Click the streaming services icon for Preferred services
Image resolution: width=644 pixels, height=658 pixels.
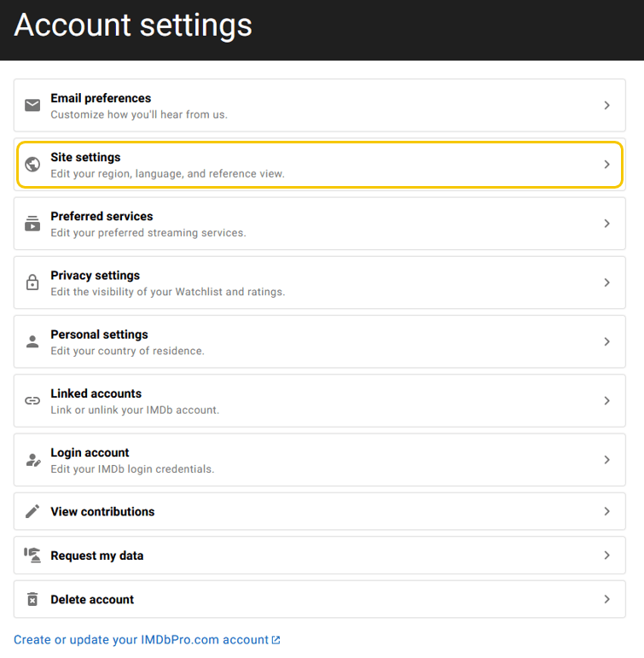[x=32, y=224]
